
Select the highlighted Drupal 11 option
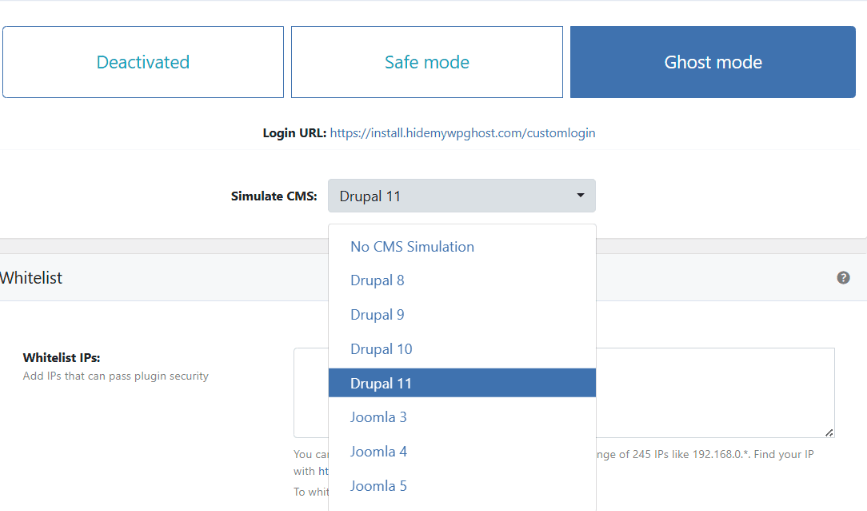381,383
